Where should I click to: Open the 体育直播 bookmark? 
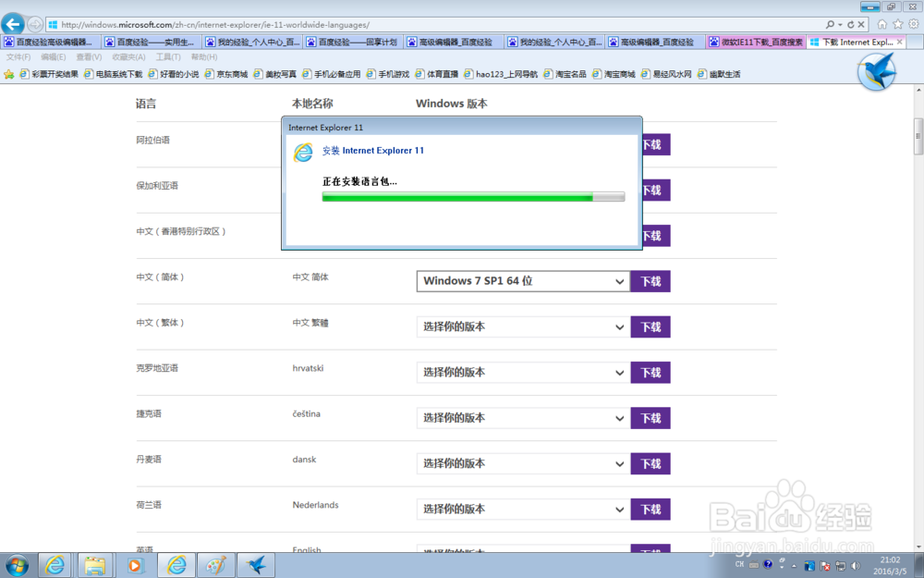(x=437, y=74)
